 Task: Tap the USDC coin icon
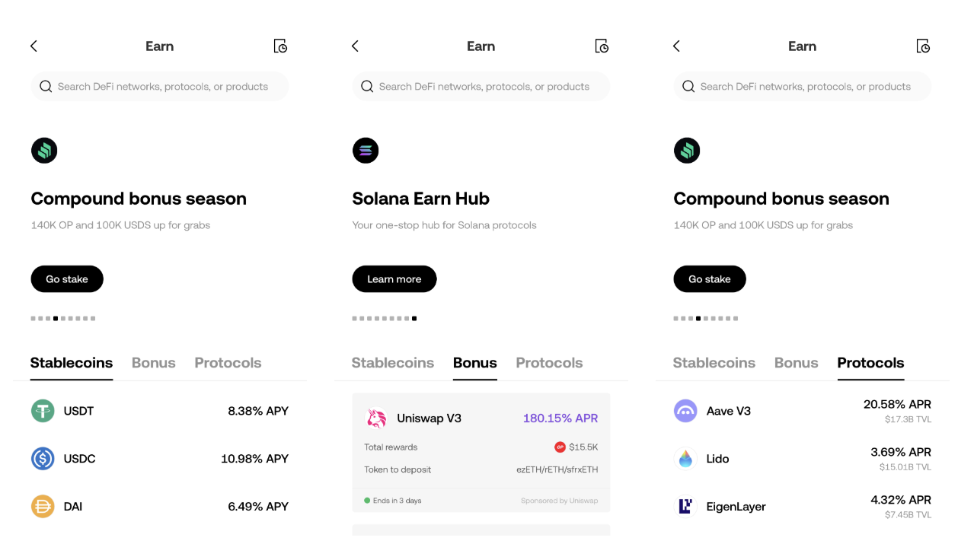click(43, 459)
